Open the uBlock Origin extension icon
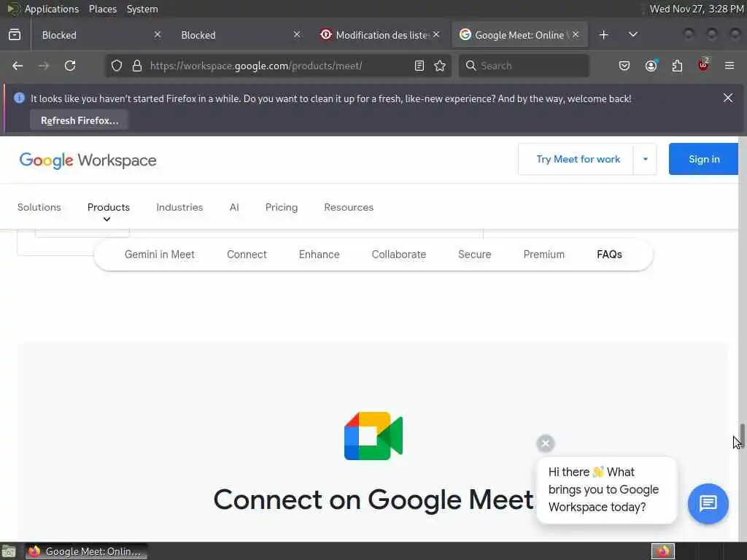Viewport: 747px width, 560px height. tap(704, 65)
